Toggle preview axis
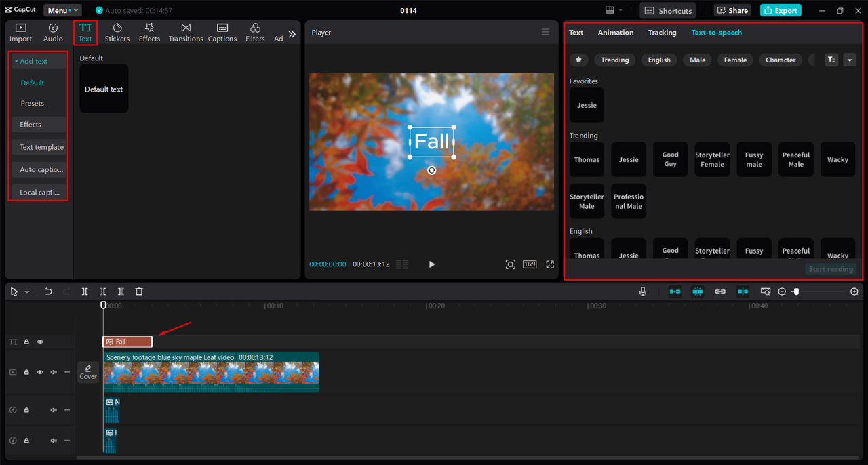This screenshot has height=465, width=868. click(743, 291)
